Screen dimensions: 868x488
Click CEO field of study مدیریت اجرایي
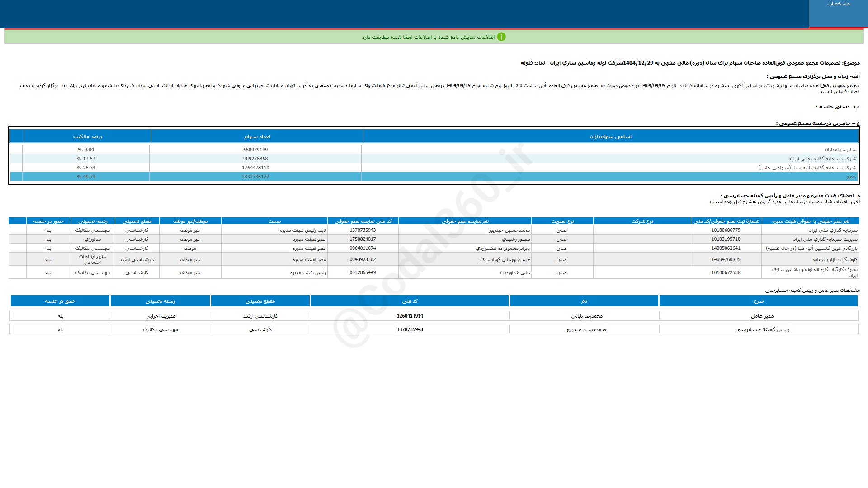pos(160,316)
